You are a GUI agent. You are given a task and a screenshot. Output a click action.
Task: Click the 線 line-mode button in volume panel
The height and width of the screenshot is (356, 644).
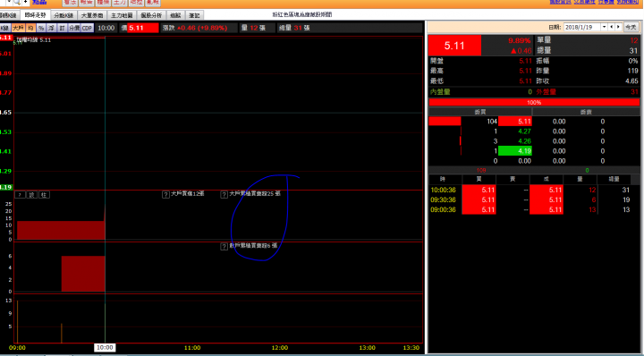click(x=32, y=195)
